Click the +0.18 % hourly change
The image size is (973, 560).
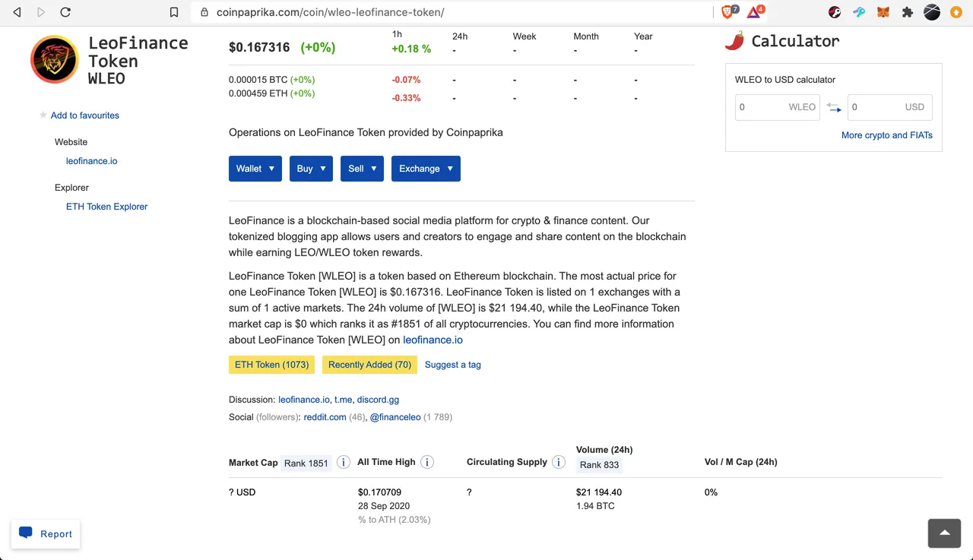click(411, 49)
